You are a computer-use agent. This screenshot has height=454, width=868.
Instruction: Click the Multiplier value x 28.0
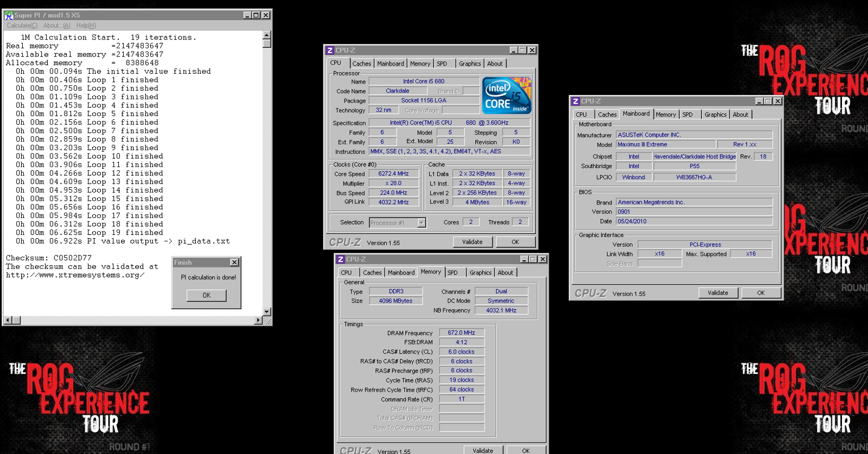[x=394, y=183]
